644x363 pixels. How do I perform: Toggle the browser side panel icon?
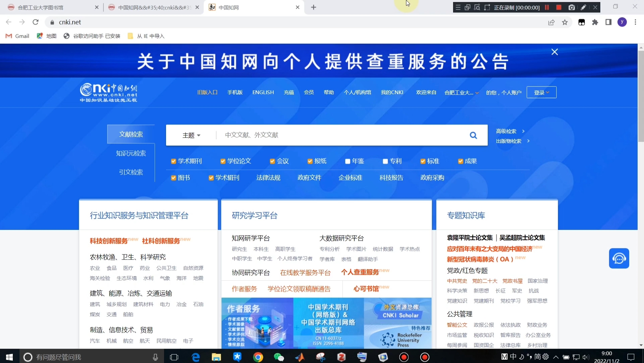(608, 22)
